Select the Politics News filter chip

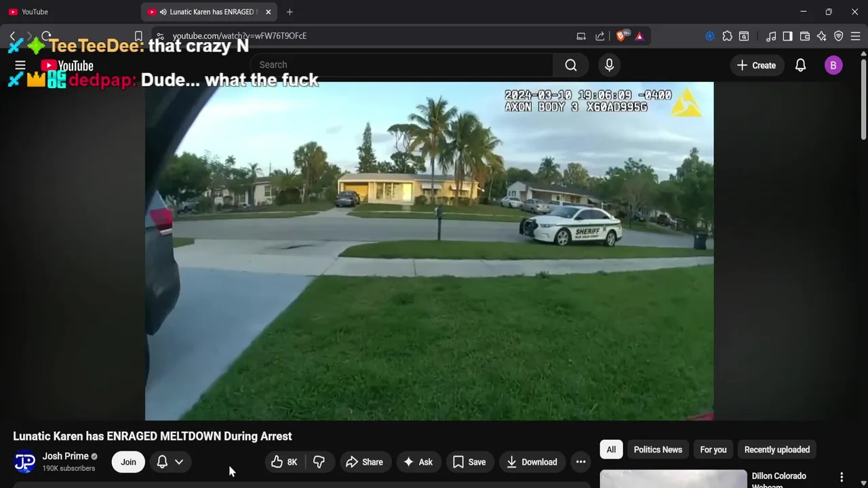coord(658,450)
